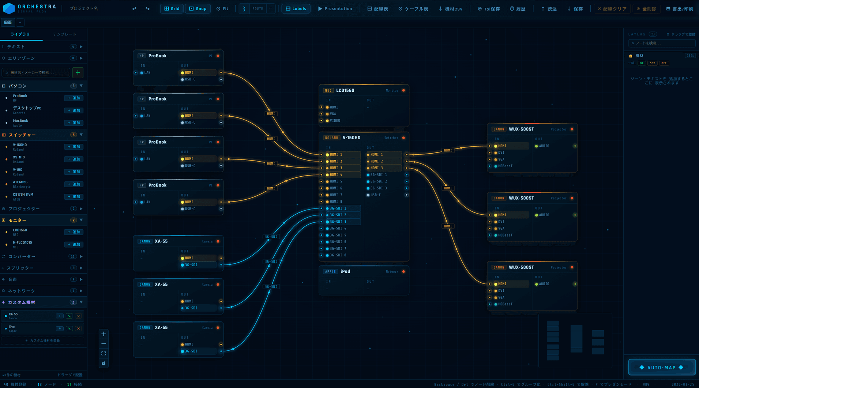868x395 pixels.
Task: Open the 図面 sheet tab
Action: 8,22
